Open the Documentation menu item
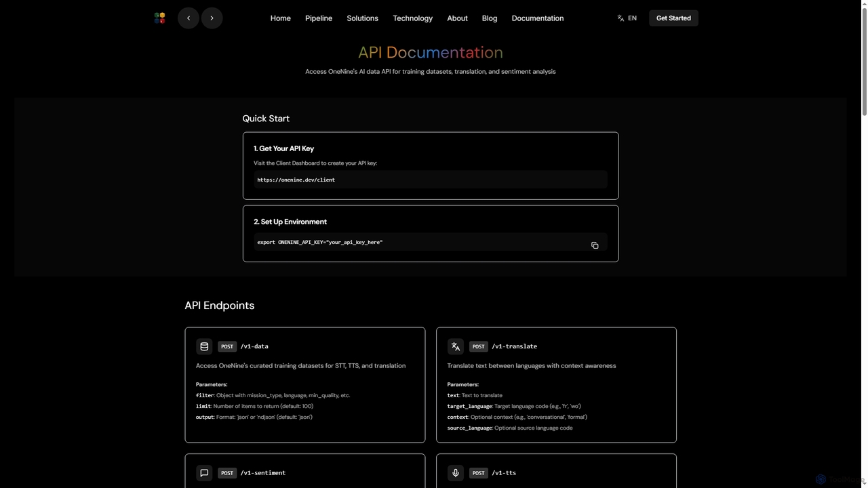868x488 pixels. (538, 18)
